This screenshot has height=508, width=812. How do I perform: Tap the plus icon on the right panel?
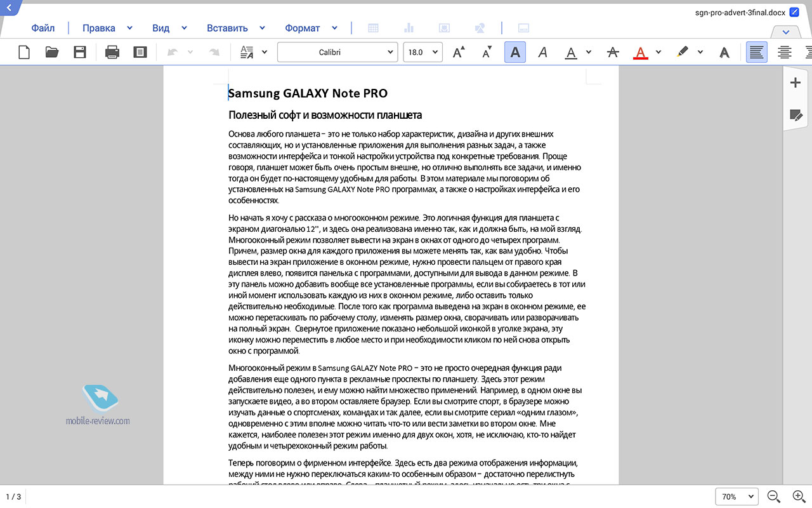[796, 83]
